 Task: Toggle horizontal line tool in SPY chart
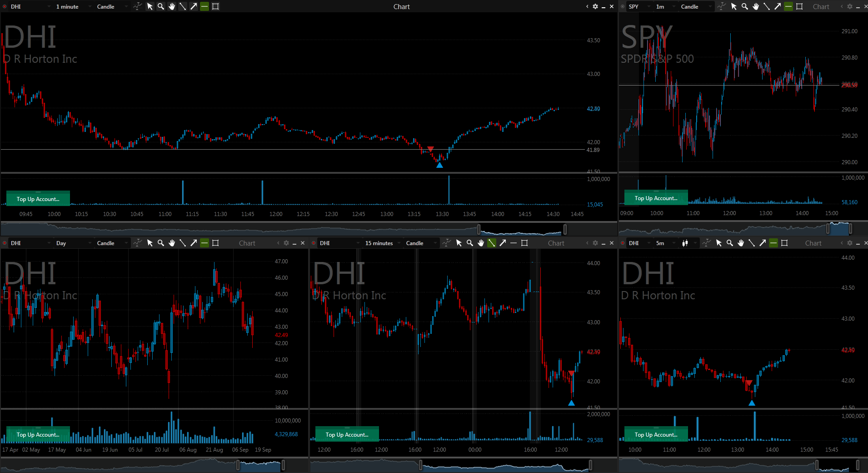click(788, 6)
